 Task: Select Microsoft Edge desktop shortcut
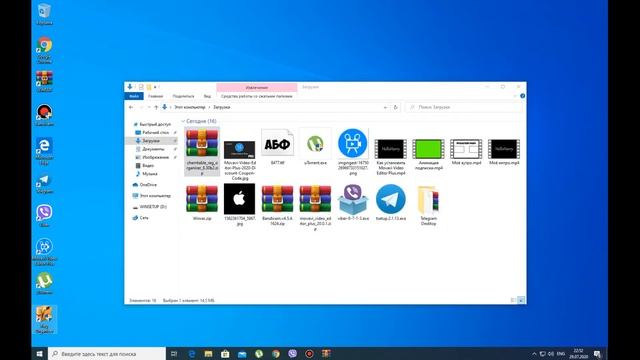(44, 151)
